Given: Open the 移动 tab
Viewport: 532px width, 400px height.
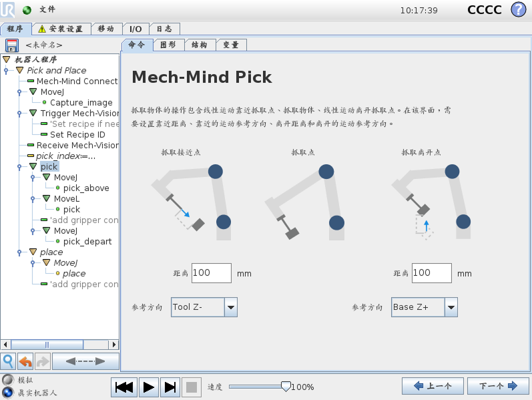Looking at the screenshot, I should click(106, 29).
